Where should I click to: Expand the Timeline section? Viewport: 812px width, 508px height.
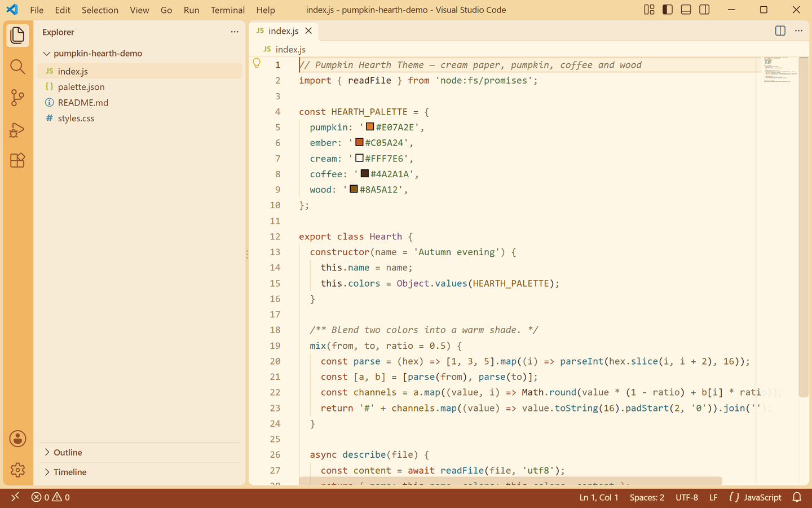(141, 472)
